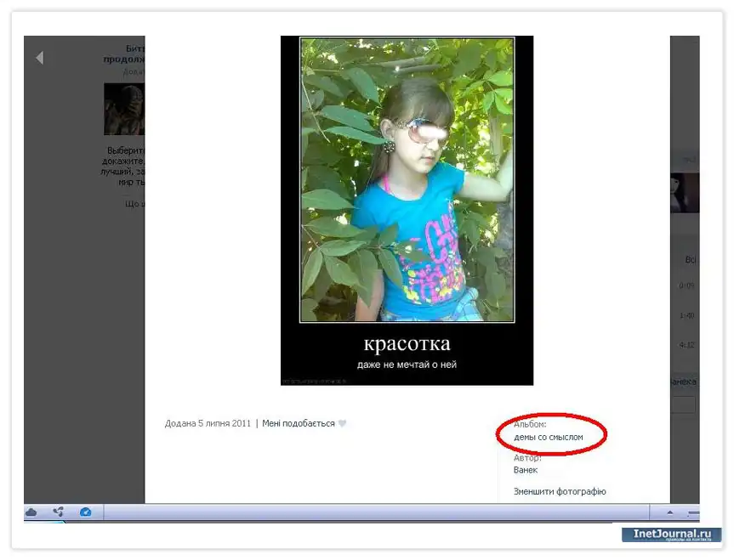Click the dimmed 0:09 duration entry on right
734x560 pixels.
686,286
